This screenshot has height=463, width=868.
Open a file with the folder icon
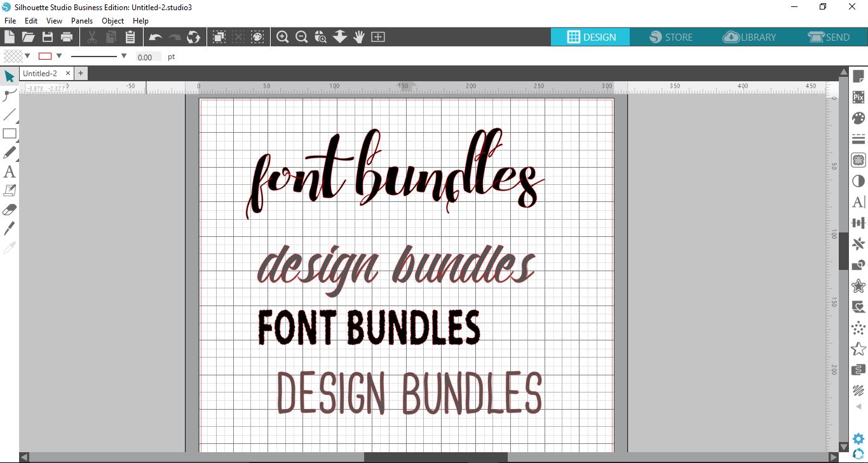(x=28, y=37)
